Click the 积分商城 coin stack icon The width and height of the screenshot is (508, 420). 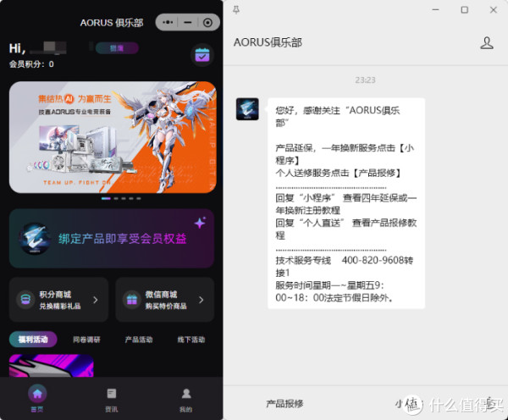25,299
